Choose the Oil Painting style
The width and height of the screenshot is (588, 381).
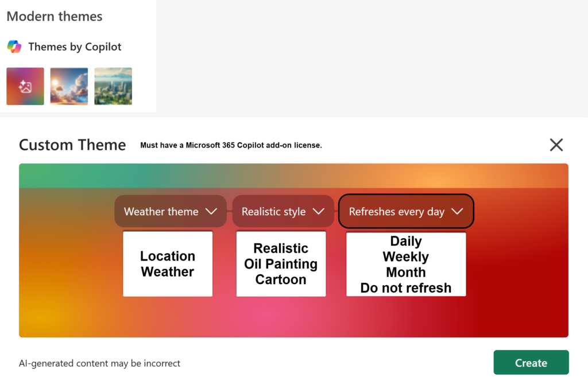281,264
